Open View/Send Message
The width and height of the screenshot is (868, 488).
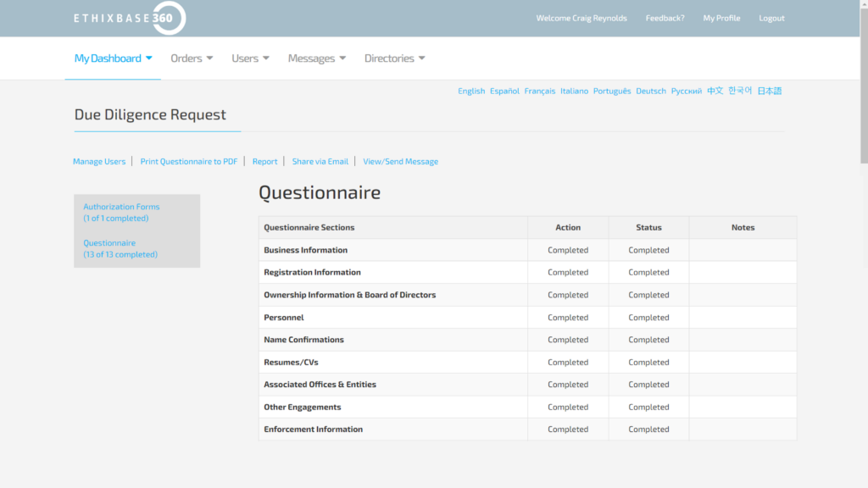(400, 162)
